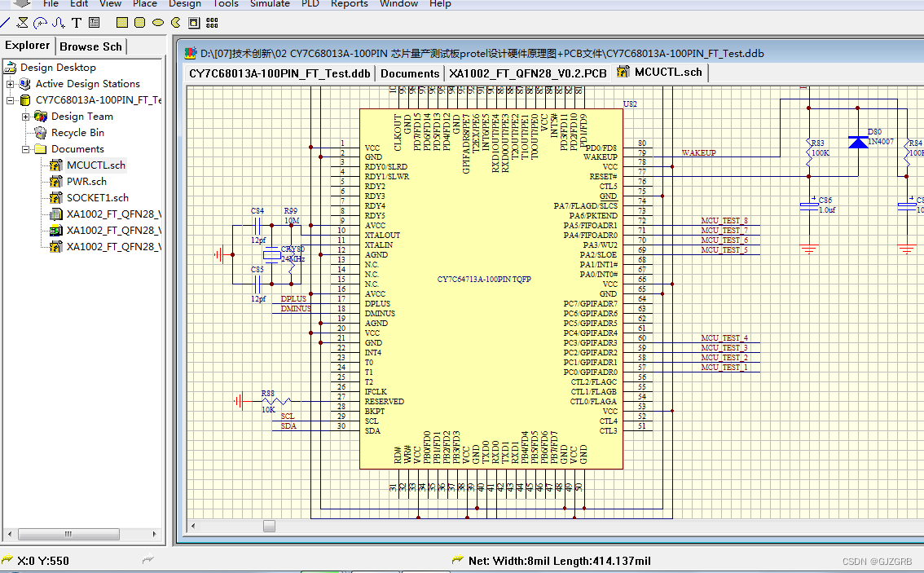Screen dimensions: 924x573
Task: Open the Tools menu
Action: coord(226,4)
